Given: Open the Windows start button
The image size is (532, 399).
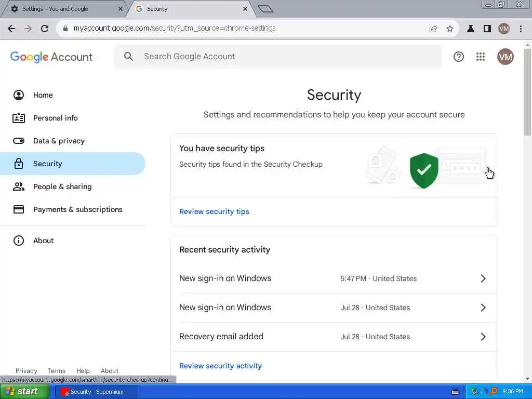Looking at the screenshot, I should [x=25, y=392].
